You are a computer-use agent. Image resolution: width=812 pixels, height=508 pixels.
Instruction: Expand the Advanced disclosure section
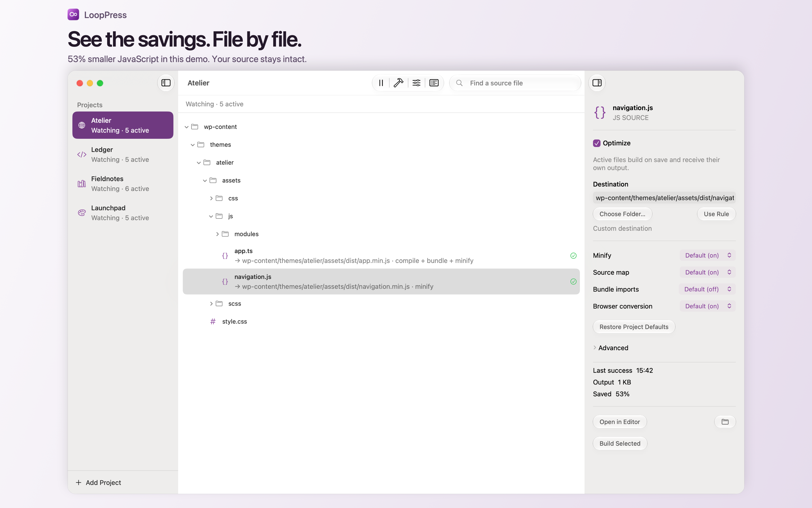(610, 348)
